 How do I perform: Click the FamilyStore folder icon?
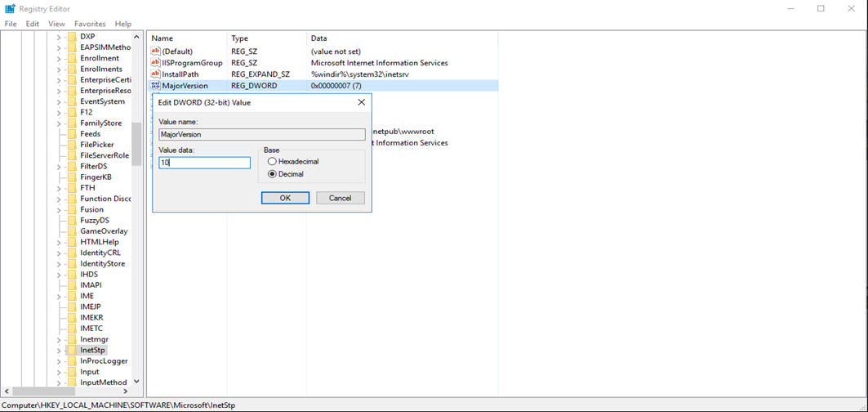click(x=72, y=123)
